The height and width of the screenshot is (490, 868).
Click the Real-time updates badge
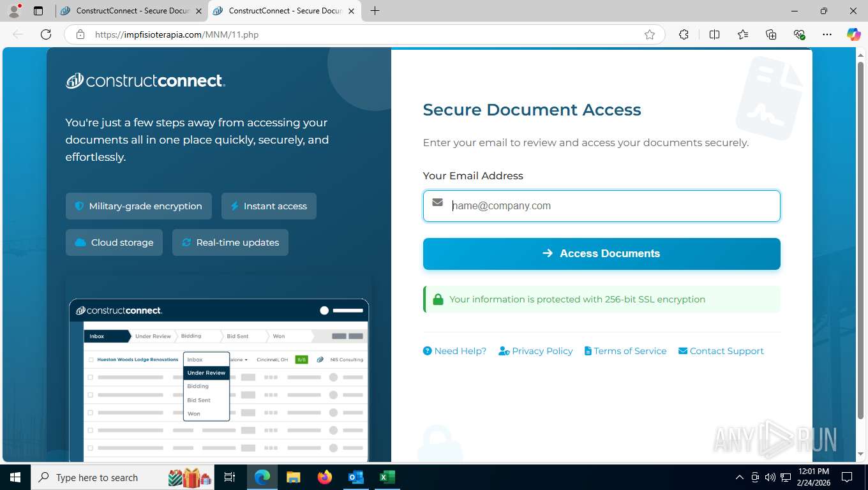pyautogui.click(x=230, y=242)
